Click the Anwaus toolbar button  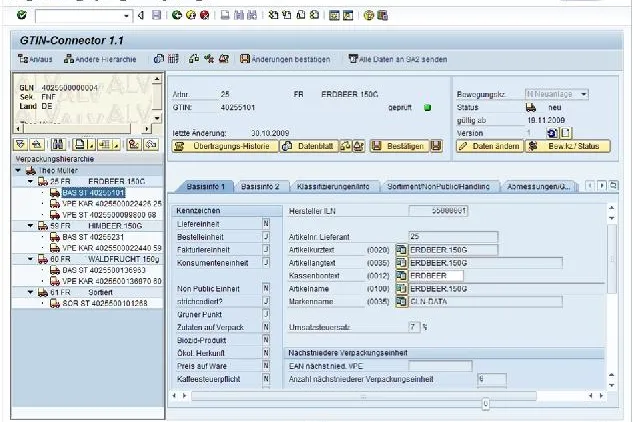pos(35,59)
